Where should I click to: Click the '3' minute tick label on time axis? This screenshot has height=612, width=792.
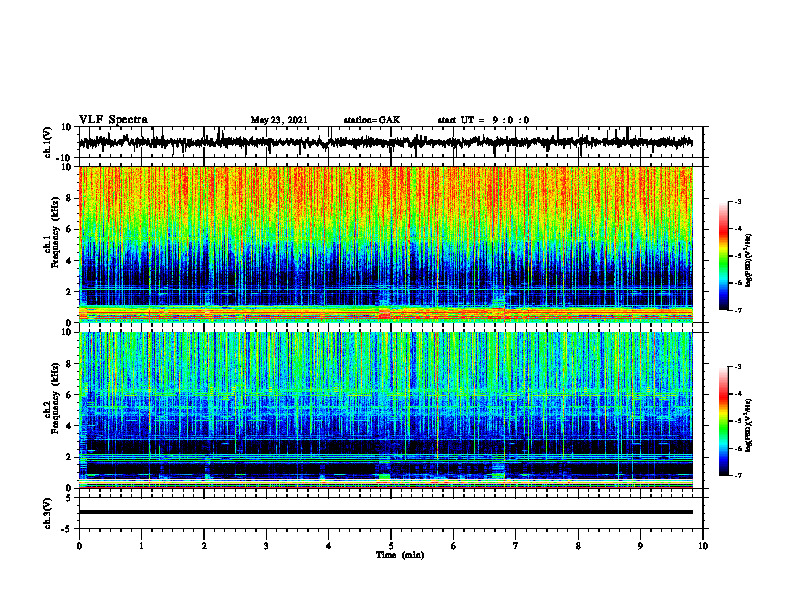click(x=266, y=546)
